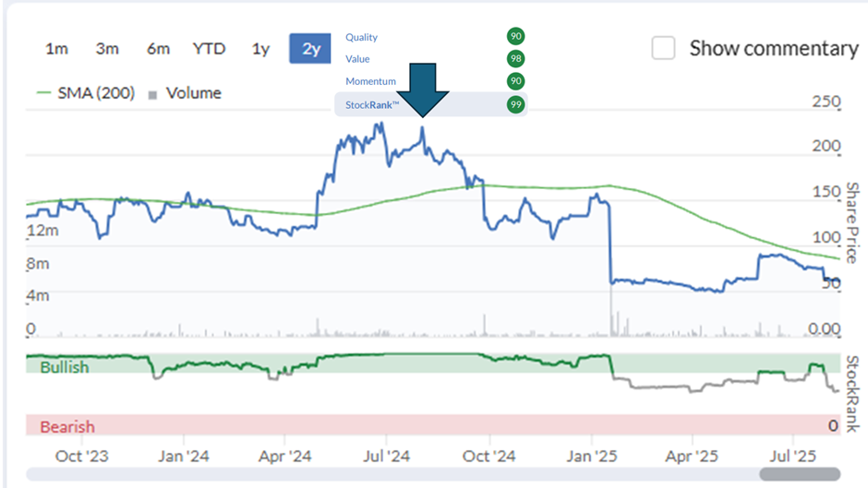Click the 0.00 axis value
This screenshot has width=868, height=488.
(825, 329)
